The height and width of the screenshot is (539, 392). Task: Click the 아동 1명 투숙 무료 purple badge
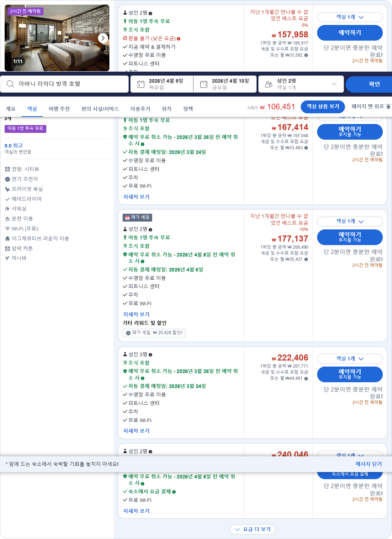pyautogui.click(x=25, y=129)
